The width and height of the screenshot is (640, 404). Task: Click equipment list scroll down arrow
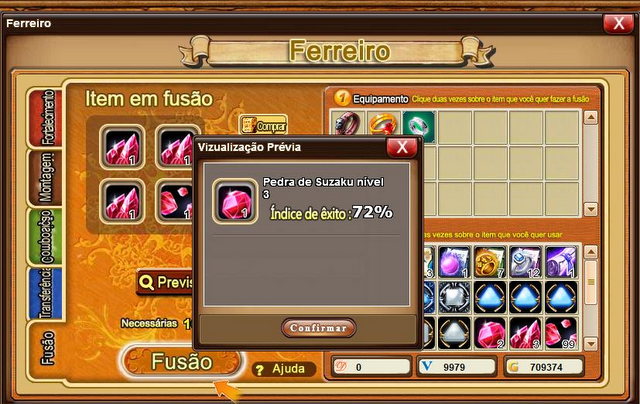[x=591, y=210]
